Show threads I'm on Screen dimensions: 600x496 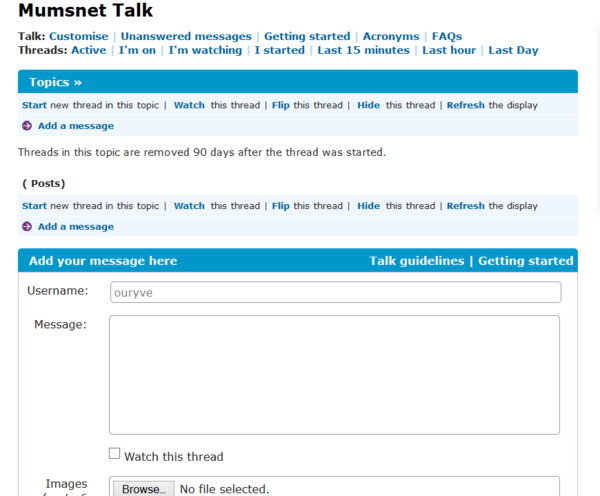point(137,50)
